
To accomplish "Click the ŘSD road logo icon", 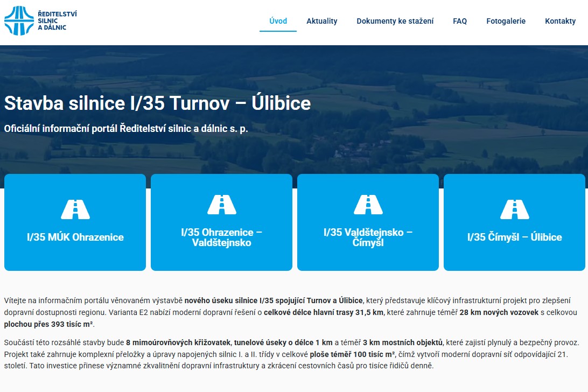I will [19, 21].
